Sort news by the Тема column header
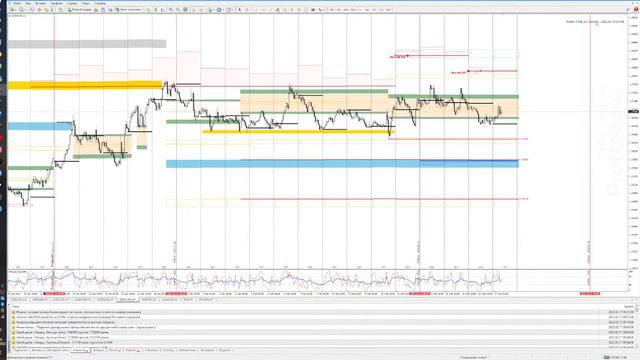The height and width of the screenshot is (360, 640). [16, 307]
